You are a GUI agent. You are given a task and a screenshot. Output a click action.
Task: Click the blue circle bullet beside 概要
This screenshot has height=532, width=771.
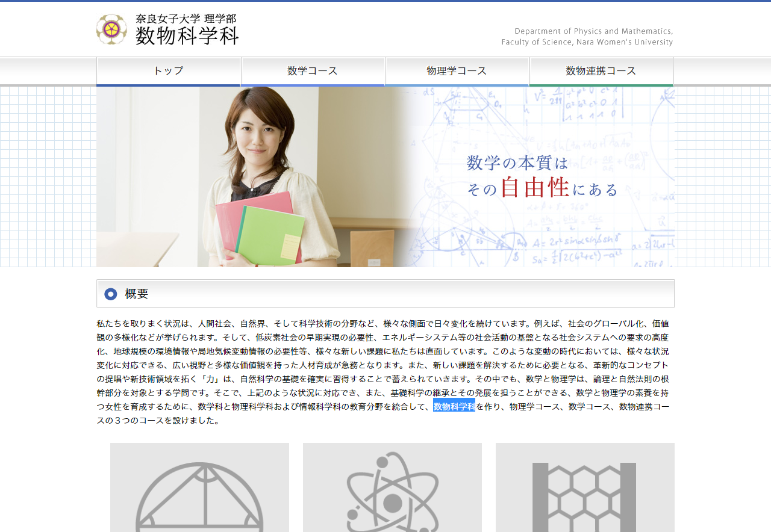111,294
